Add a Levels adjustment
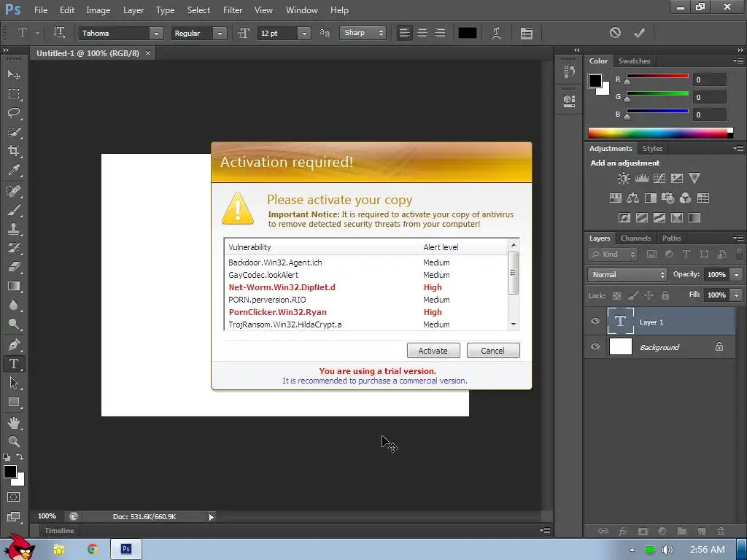The height and width of the screenshot is (560, 747). coord(642,179)
